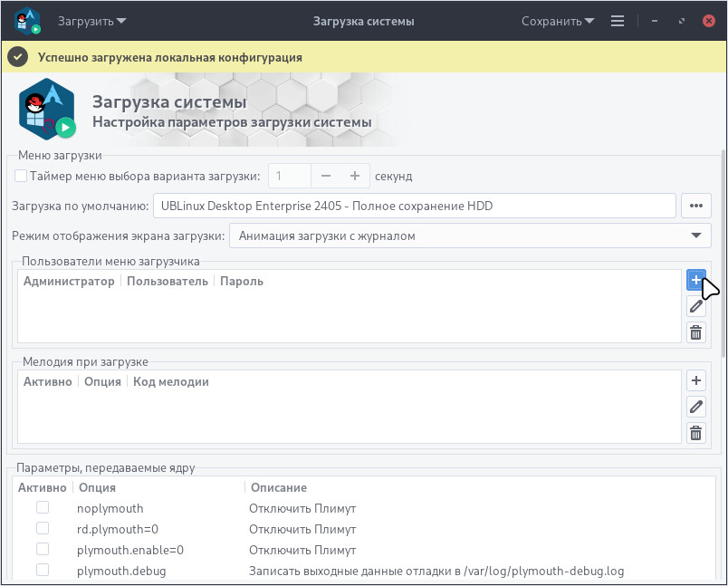Click the melody Опция column header
This screenshot has width=728, height=586.
click(102, 381)
